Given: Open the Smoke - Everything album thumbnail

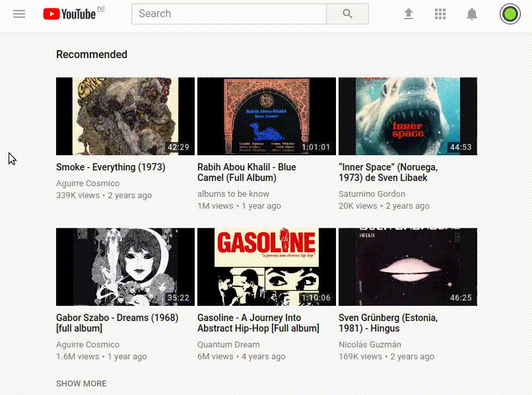Looking at the screenshot, I should [125, 116].
